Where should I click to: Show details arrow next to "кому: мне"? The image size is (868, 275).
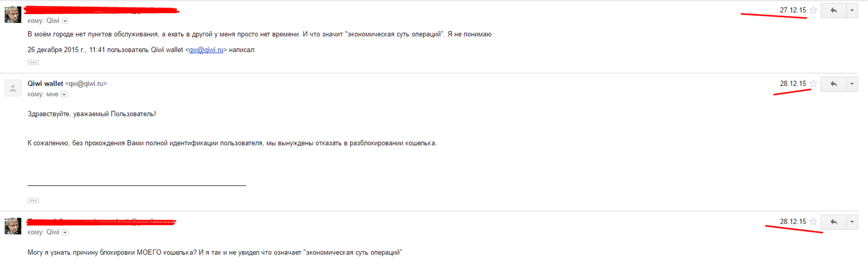pos(64,95)
